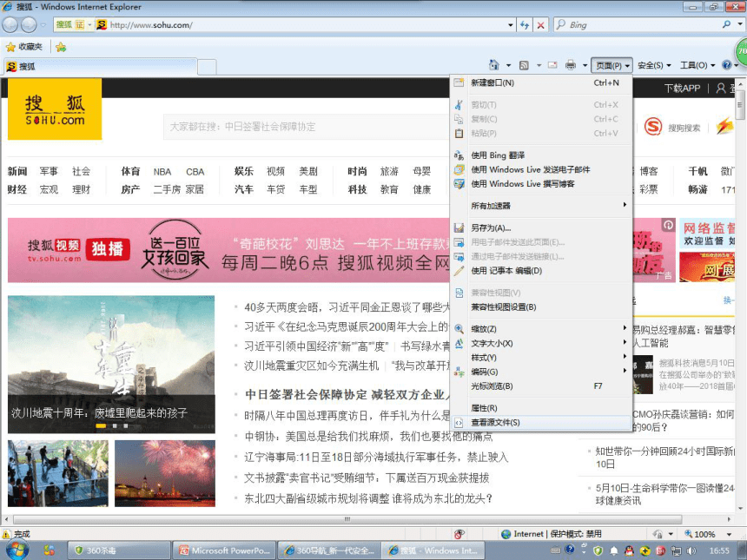The image size is (747, 560).
Task: Click the QQ penguin tray icon
Action: (629, 550)
